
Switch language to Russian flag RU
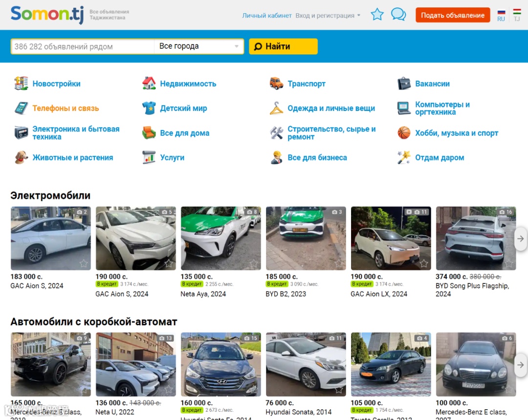pyautogui.click(x=501, y=15)
